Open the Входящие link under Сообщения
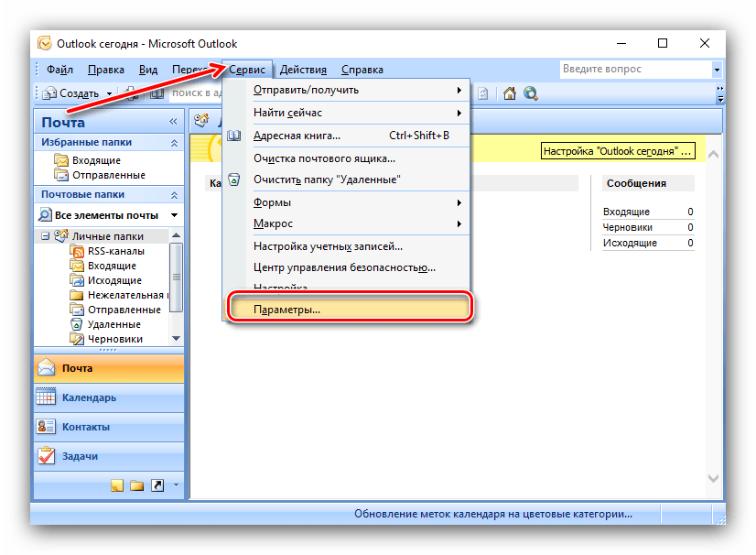Screen dimensions: 756x555 point(627,212)
